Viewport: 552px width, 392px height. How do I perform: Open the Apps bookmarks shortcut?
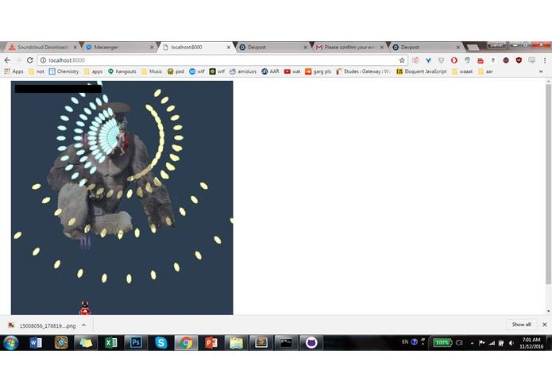14,71
